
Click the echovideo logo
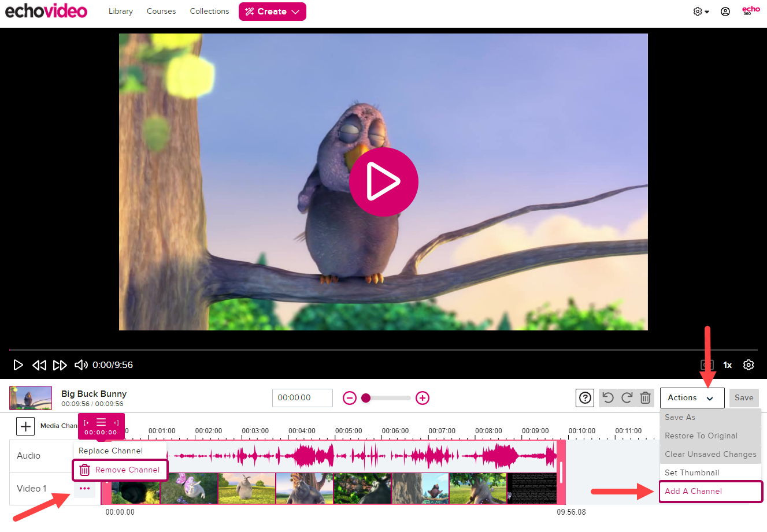46,11
